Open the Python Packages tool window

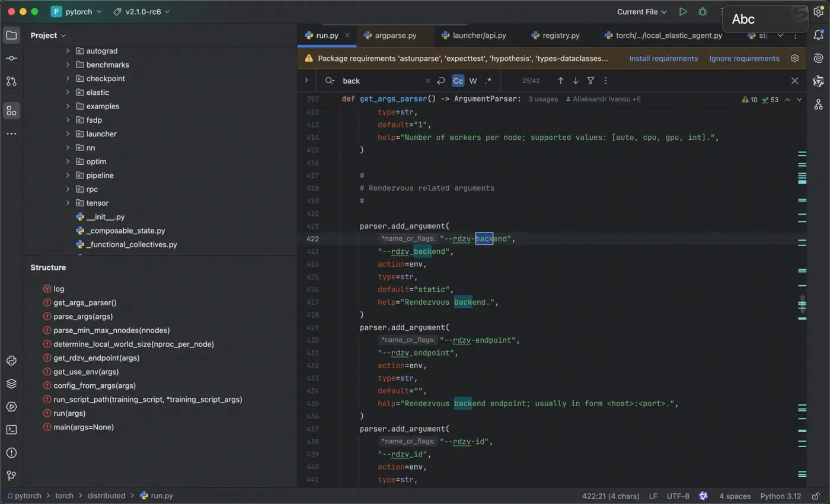11,361
